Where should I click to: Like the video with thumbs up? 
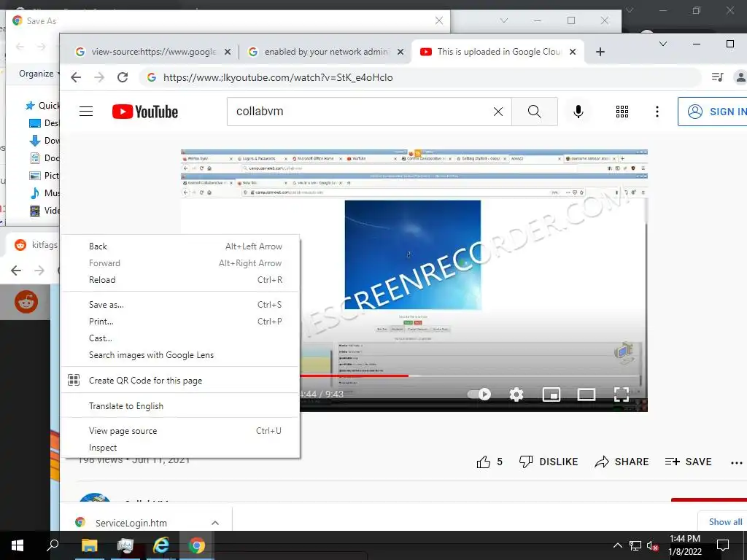click(484, 462)
